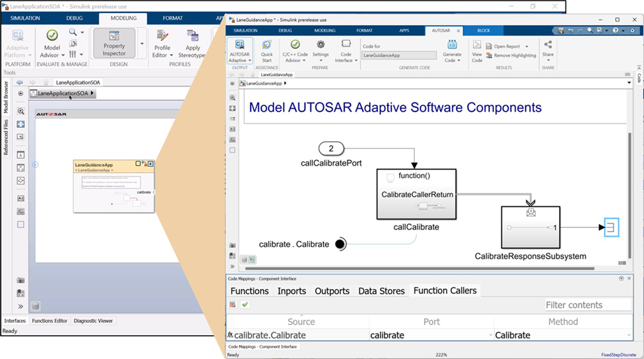Screen dimensions: 644x359
Task: Click hide/show explorer bar in LaneApplicationSOA
Action: point(21,93)
